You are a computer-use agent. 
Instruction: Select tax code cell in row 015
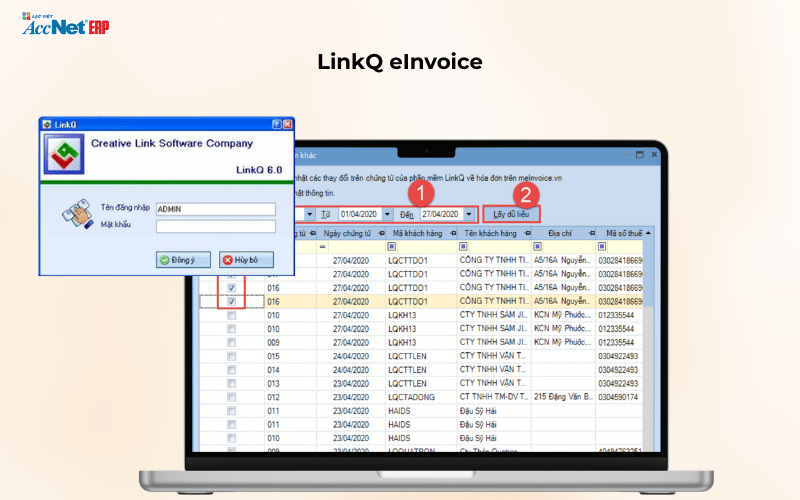[x=618, y=356]
